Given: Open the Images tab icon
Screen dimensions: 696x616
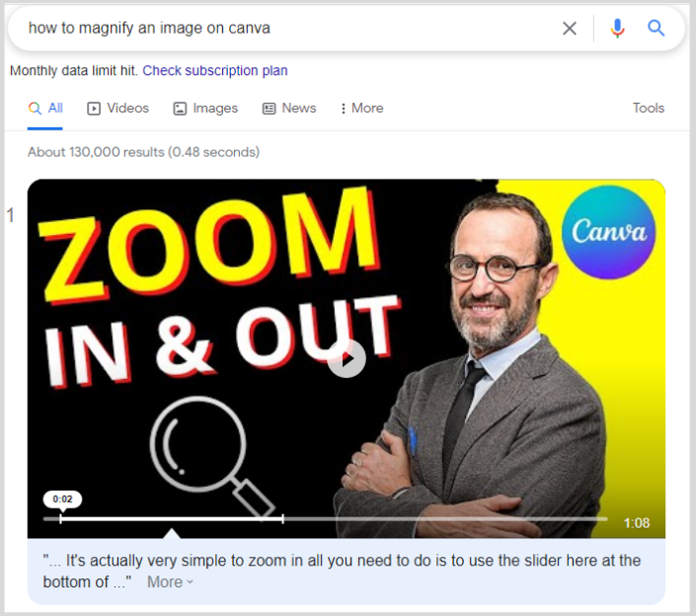Looking at the screenshot, I should coord(180,109).
